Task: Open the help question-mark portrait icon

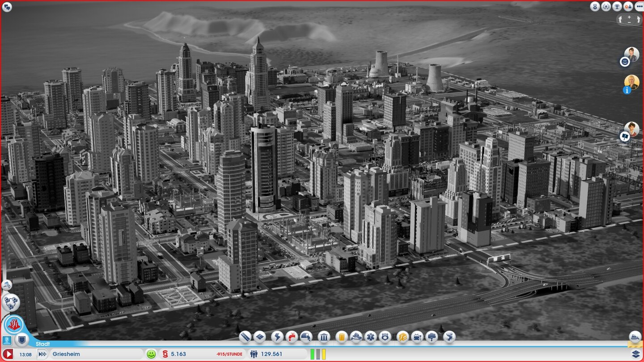Action: (6, 341)
